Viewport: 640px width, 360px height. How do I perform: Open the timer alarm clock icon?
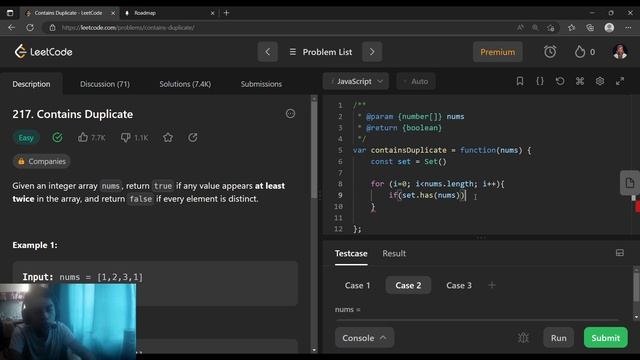coord(550,52)
